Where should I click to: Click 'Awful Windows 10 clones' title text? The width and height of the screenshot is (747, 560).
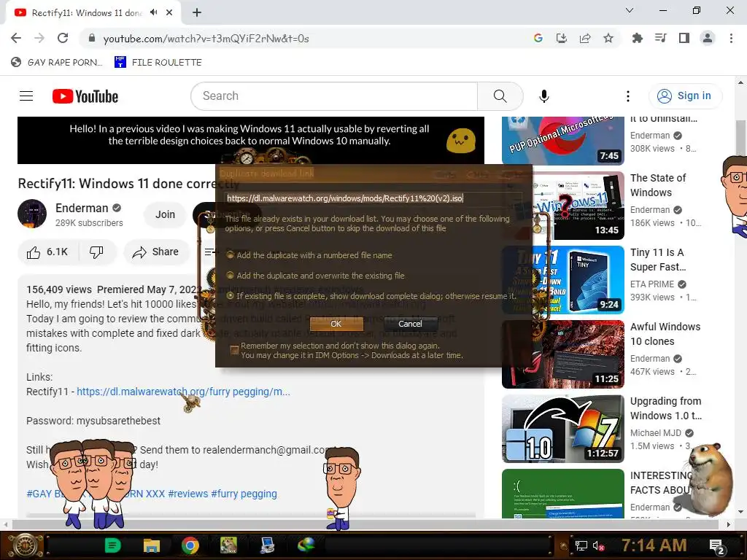tap(665, 334)
